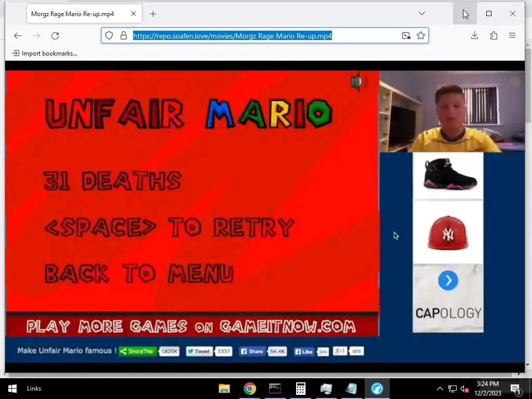This screenshot has width=532, height=399.
Task: Click the active browser taskbar icon
Action: coord(377,389)
